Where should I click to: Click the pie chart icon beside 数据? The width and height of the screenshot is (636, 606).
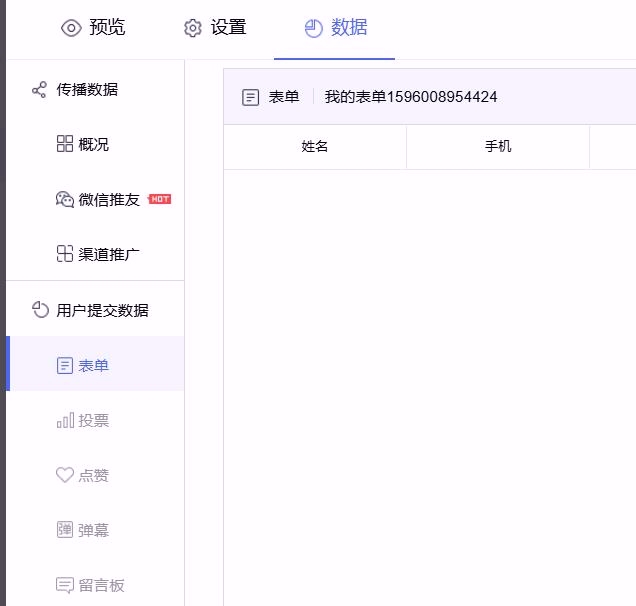[x=314, y=29]
